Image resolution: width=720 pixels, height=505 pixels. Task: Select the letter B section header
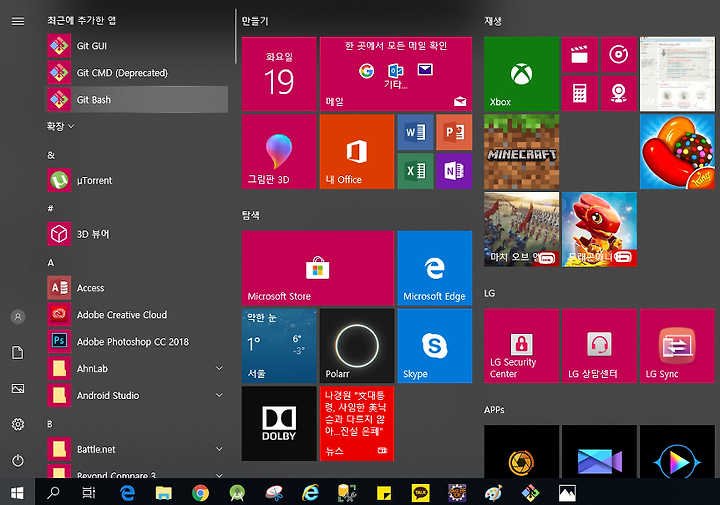[x=50, y=424]
